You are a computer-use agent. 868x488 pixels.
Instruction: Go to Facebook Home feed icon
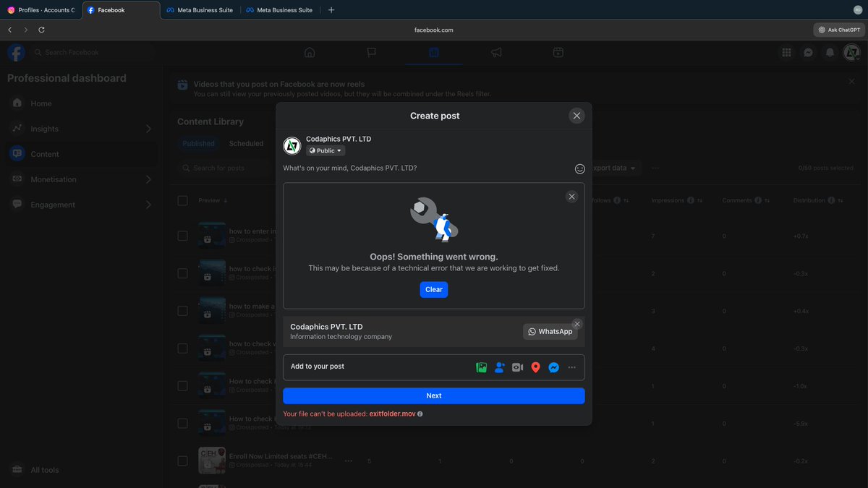[x=310, y=52]
